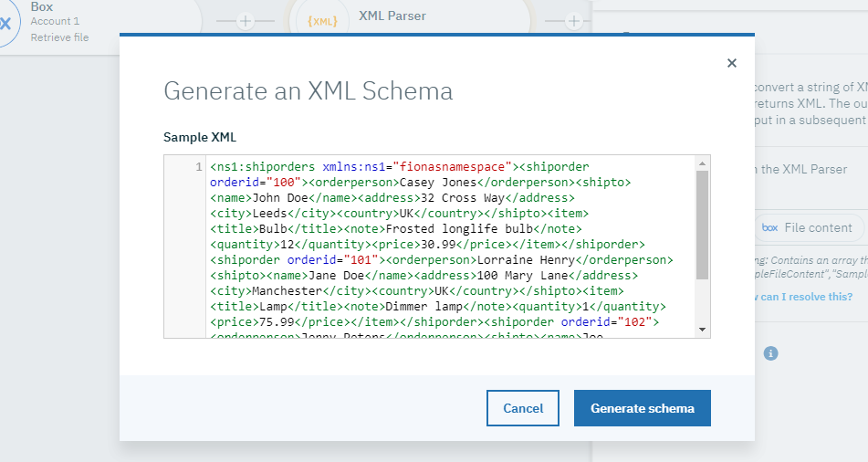868x462 pixels.
Task: Click the Sample XML field label
Action: (200, 137)
